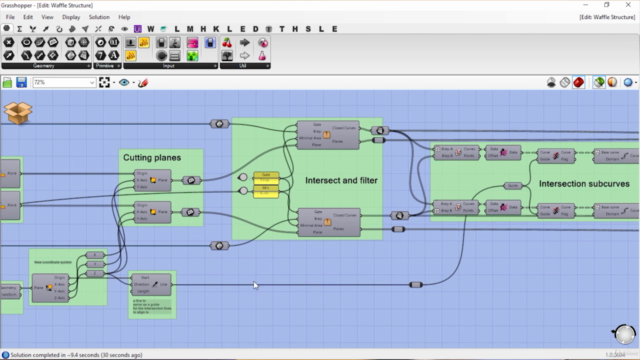Open the Named Views dropdown arrow
The image size is (640, 360).
(x=133, y=83)
